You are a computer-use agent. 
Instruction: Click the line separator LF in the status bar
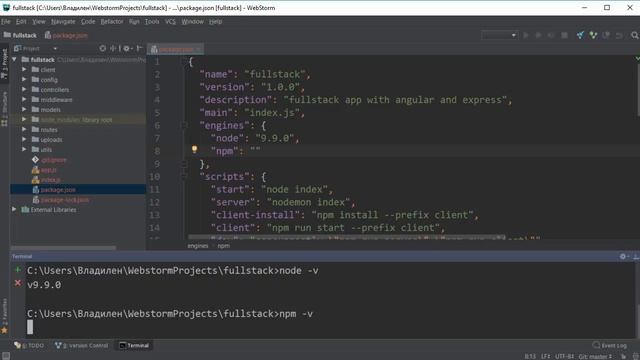[x=545, y=356]
